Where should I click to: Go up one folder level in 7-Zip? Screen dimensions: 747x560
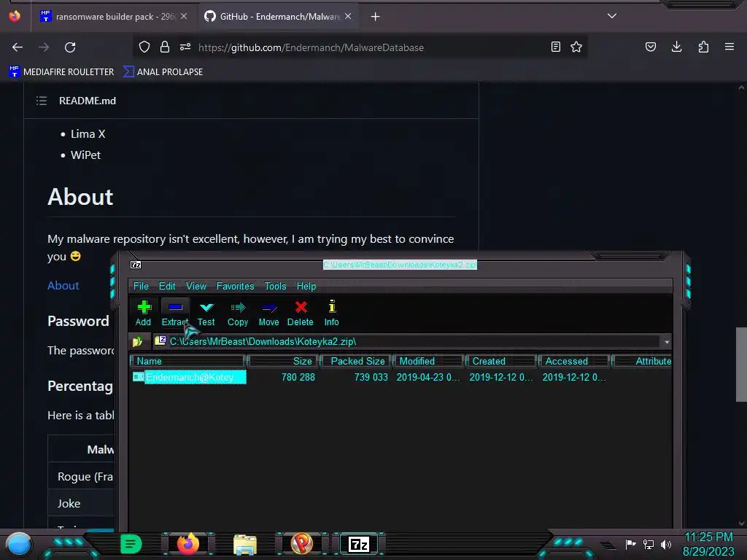pos(138,341)
